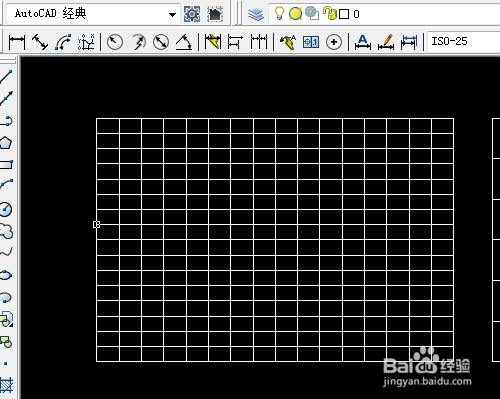Open the ISO-25 dimension style dropdown
The image size is (500, 399).
pos(464,42)
